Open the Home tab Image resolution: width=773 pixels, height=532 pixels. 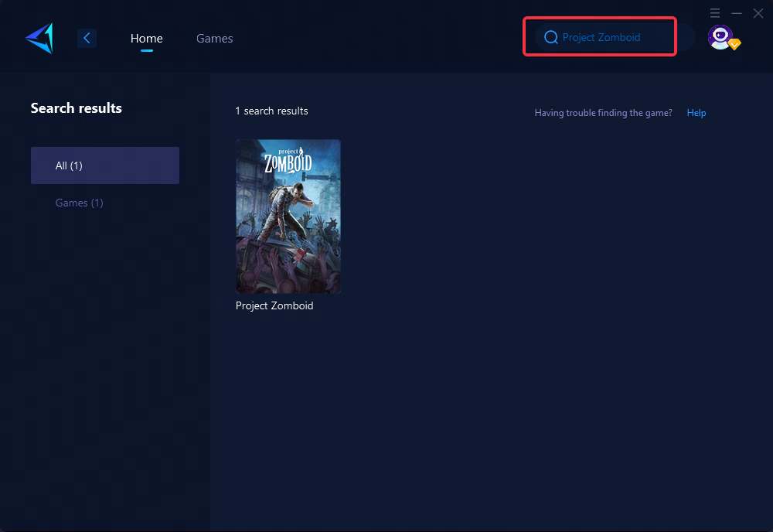pos(146,39)
